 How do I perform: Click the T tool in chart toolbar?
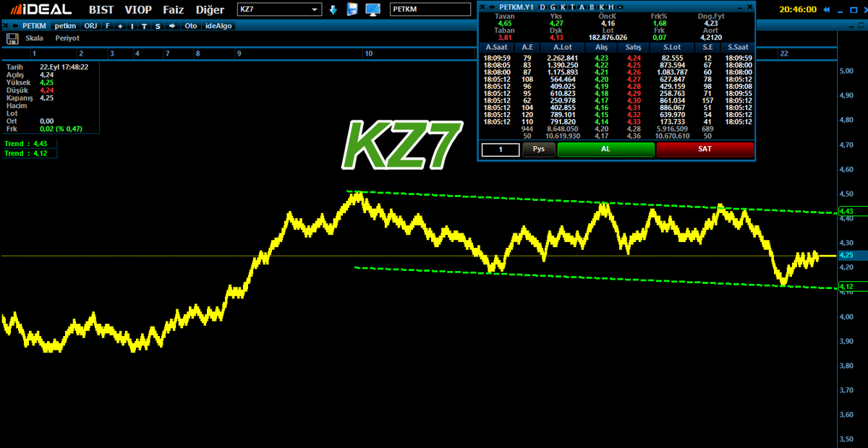[x=145, y=25]
